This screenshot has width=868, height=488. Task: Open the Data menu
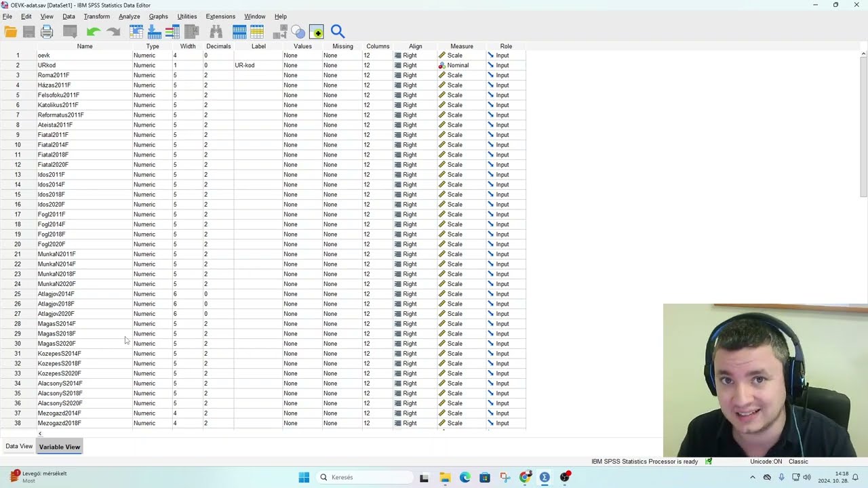(x=68, y=16)
